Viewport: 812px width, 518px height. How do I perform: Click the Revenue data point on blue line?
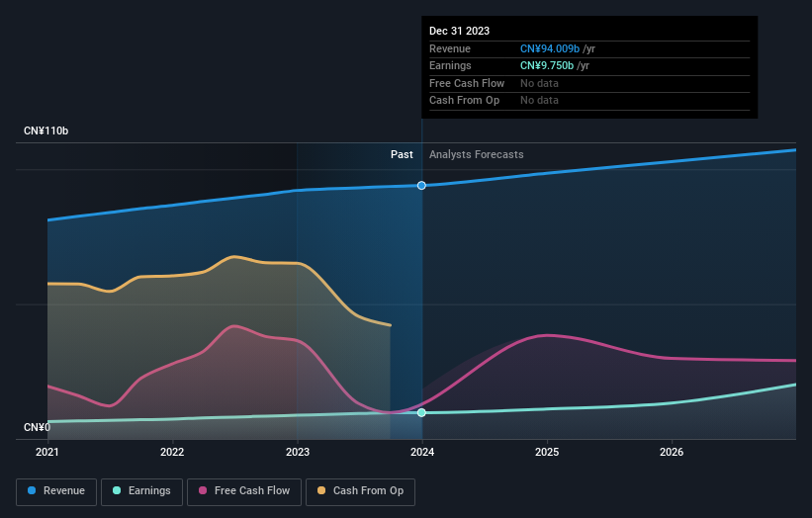tap(421, 185)
